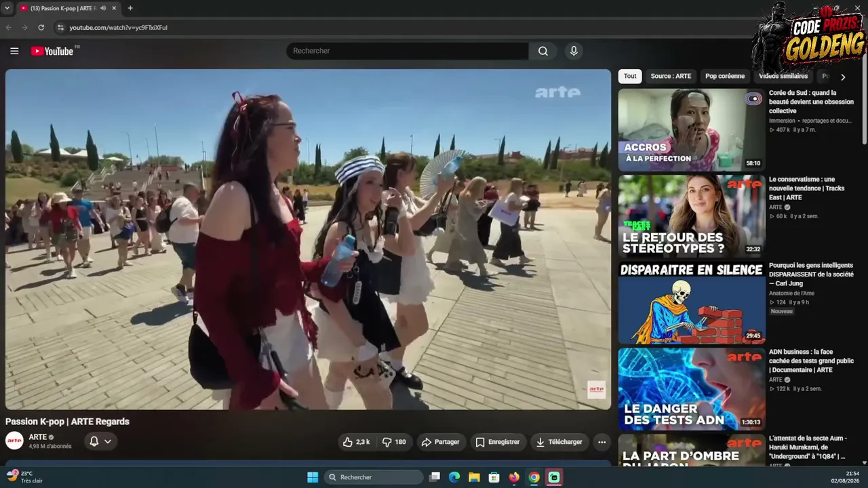Viewport: 868px width, 488px height.
Task: Click the 58:10 duration badge
Action: pyautogui.click(x=753, y=163)
